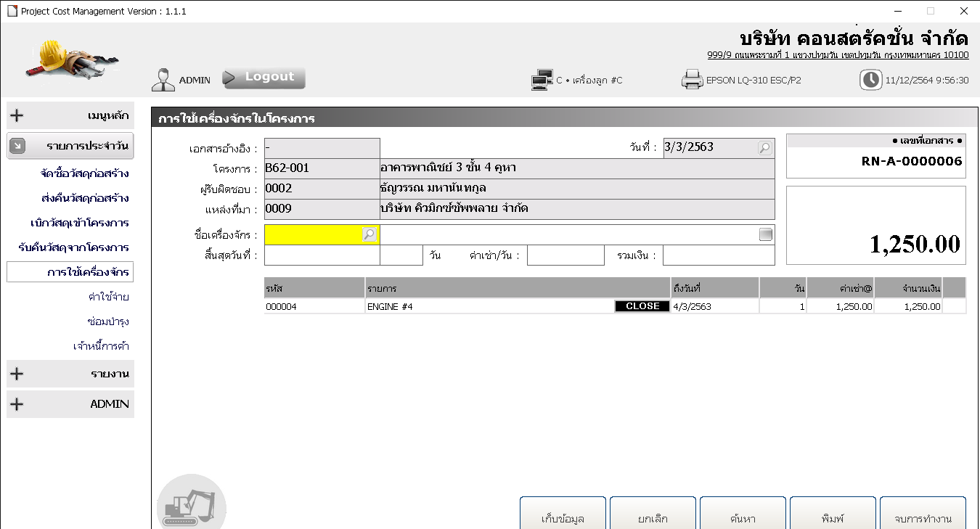980x529 pixels.
Task: Open machine name search magnifier
Action: [x=369, y=234]
